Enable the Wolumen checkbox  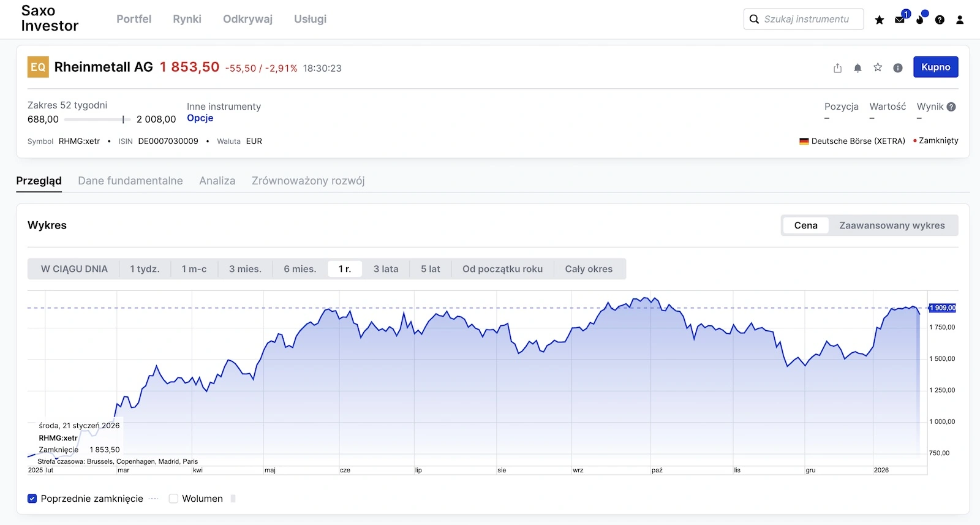click(x=173, y=499)
